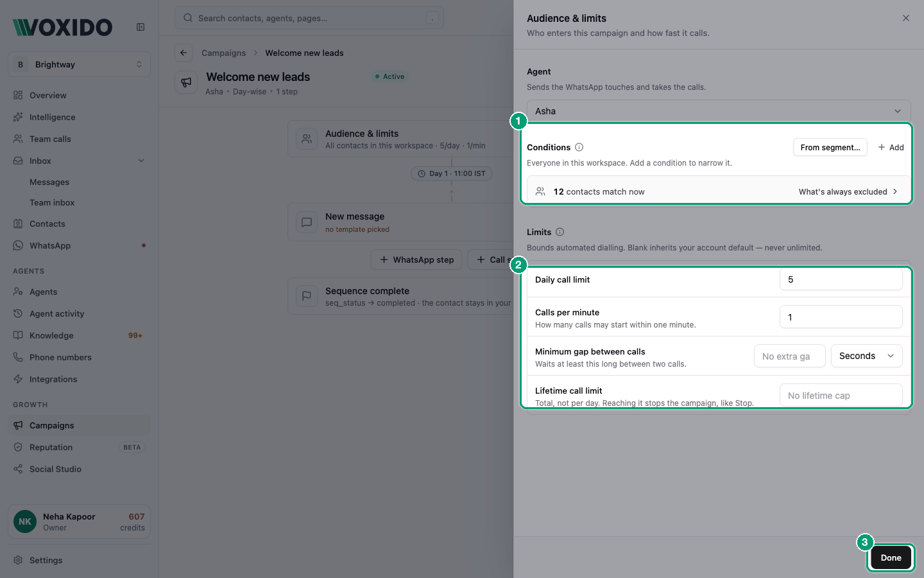This screenshot has height=578, width=924.
Task: Click the 12 contacts match now text
Action: 599,191
